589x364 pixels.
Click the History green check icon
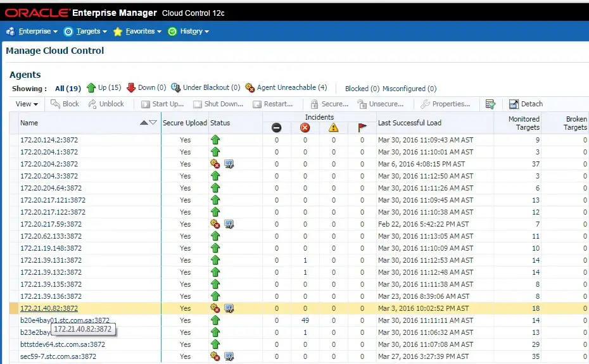point(172,32)
